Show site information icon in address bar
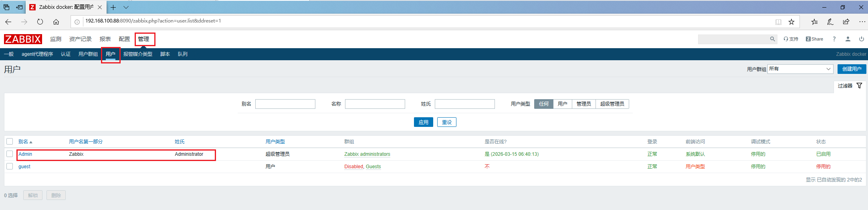Image resolution: width=868 pixels, height=210 pixels. click(77, 22)
